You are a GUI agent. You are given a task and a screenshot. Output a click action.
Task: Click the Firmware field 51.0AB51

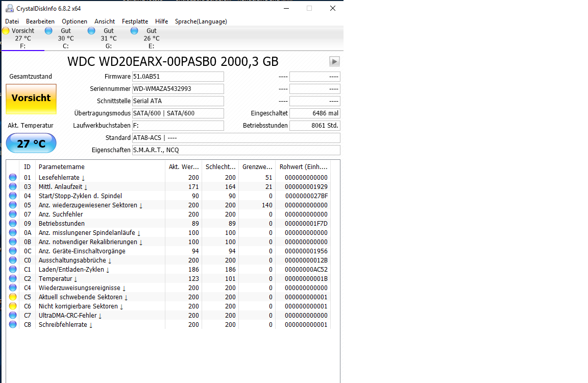(x=178, y=77)
